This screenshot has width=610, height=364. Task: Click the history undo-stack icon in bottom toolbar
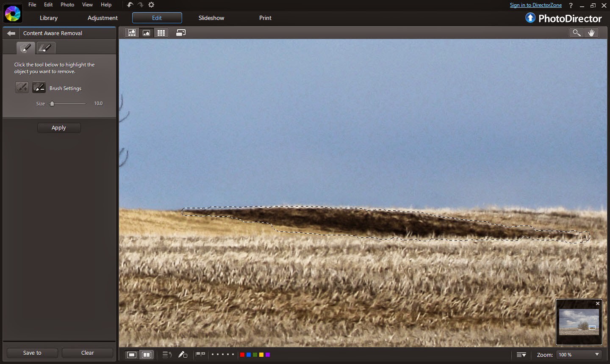[167, 355]
